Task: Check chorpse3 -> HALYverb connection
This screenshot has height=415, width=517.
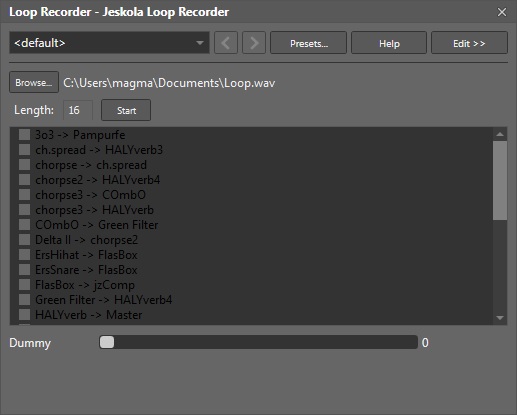Action: click(24, 210)
